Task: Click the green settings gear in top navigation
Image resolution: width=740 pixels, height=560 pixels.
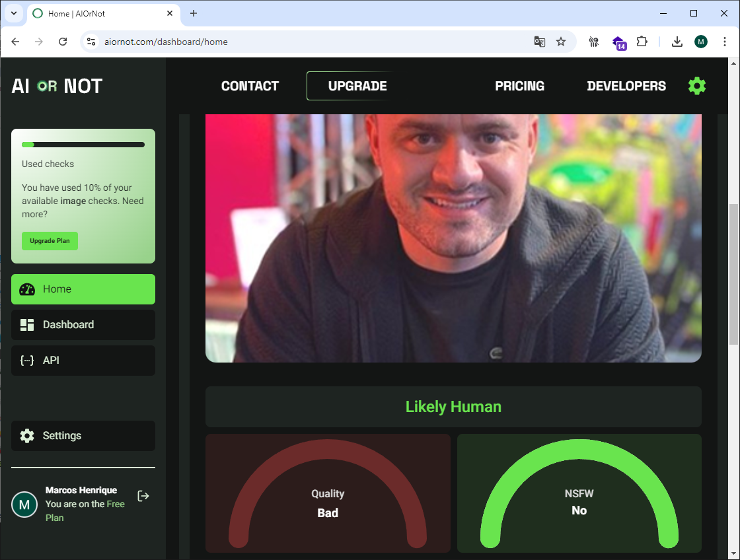Action: click(696, 86)
